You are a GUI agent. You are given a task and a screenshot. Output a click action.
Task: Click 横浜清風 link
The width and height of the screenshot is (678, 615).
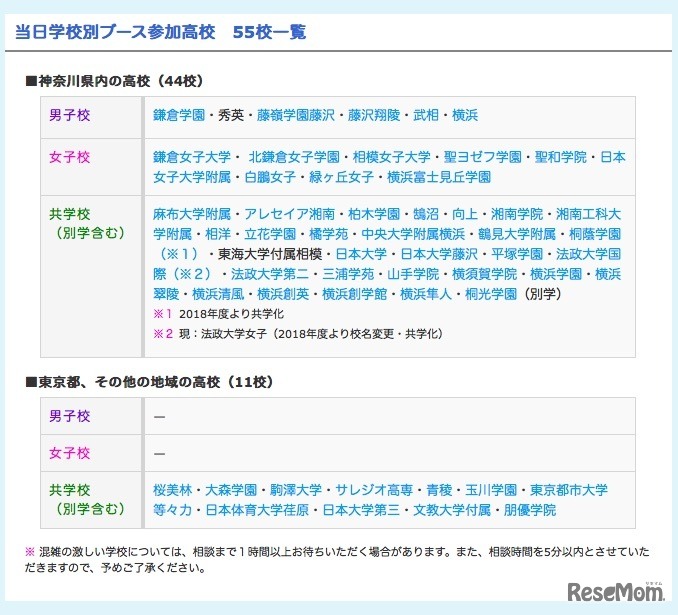click(218, 294)
